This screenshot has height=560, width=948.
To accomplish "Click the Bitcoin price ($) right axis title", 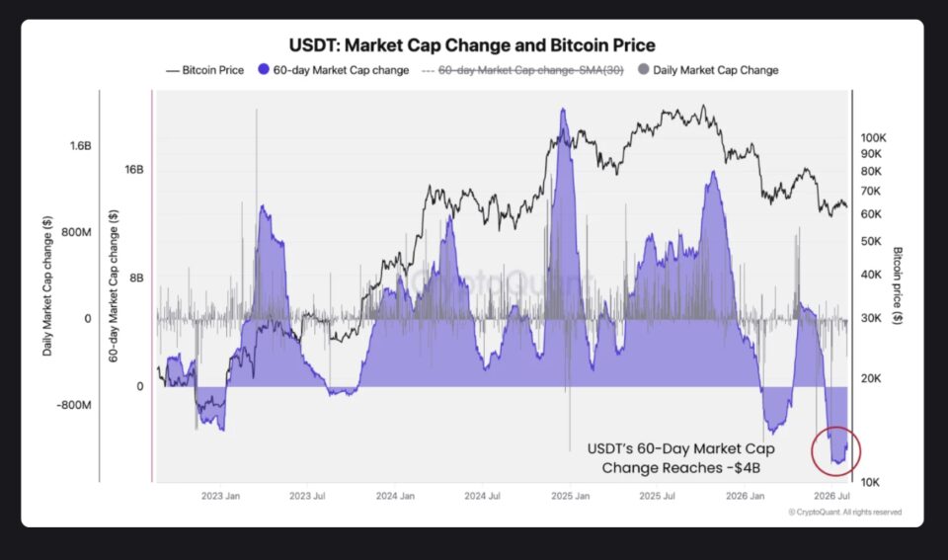I will tap(898, 285).
